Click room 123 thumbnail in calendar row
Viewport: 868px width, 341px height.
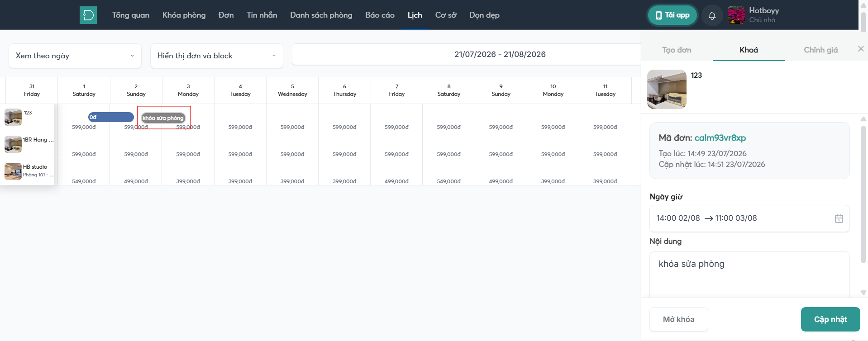click(x=13, y=117)
